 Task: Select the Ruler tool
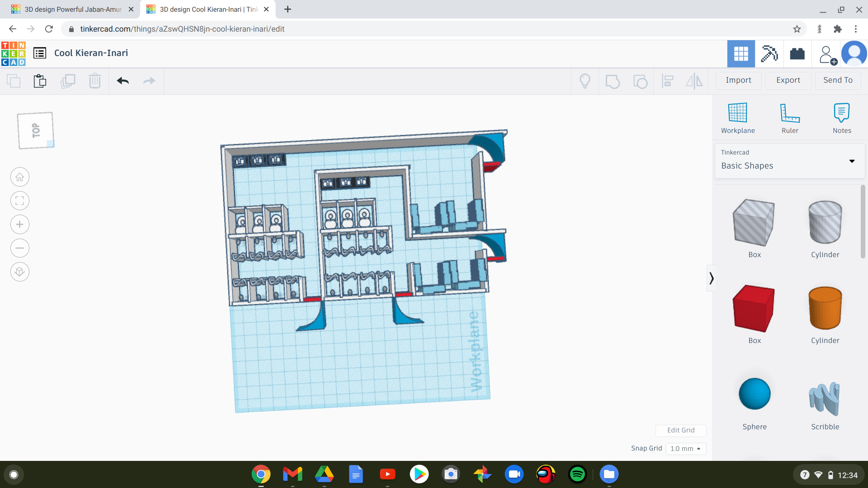(x=790, y=118)
